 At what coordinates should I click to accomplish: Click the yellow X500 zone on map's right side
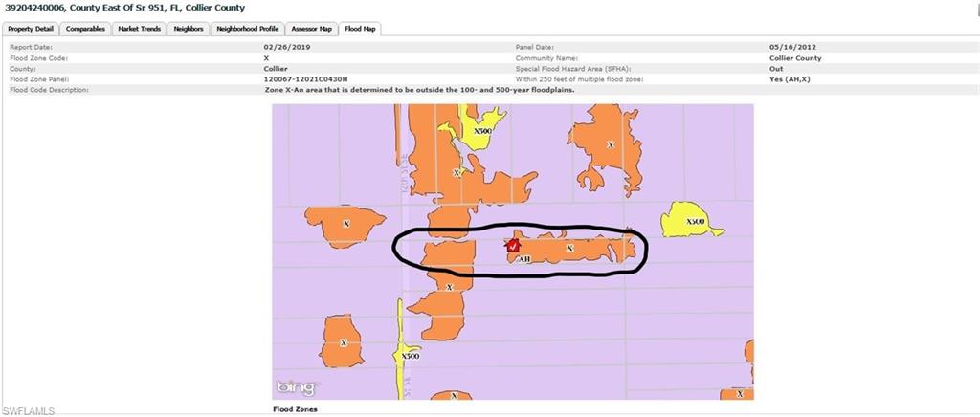[694, 220]
